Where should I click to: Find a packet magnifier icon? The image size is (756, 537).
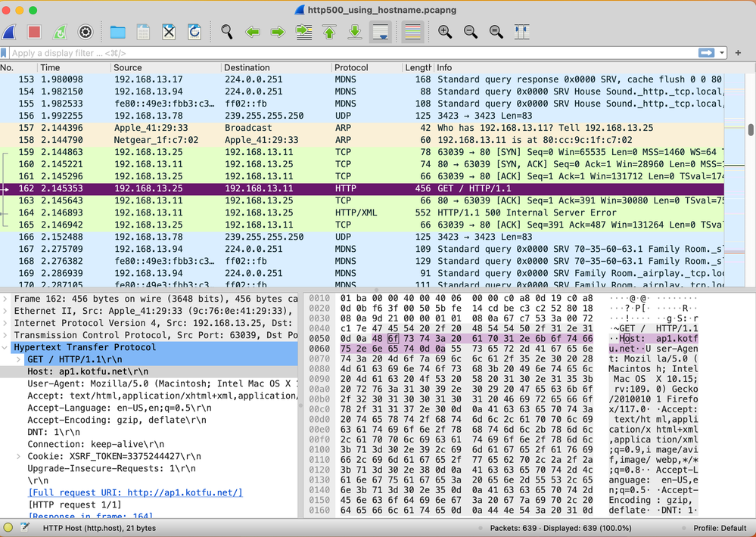click(226, 33)
